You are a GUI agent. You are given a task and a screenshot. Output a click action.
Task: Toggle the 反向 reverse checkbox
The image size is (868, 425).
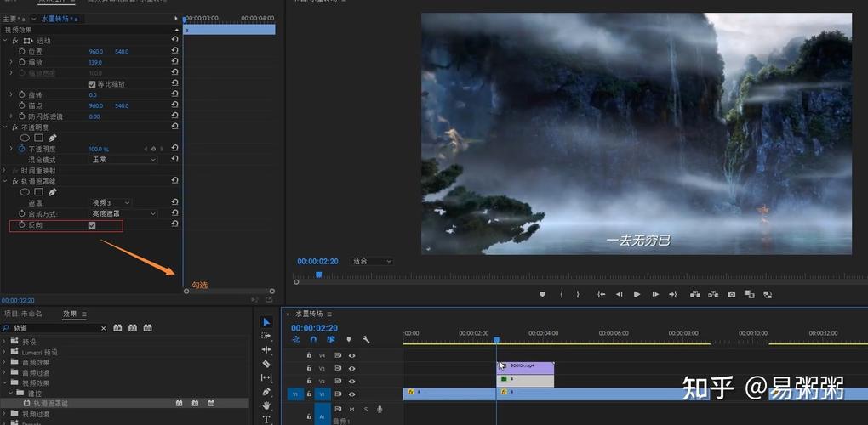click(92, 225)
